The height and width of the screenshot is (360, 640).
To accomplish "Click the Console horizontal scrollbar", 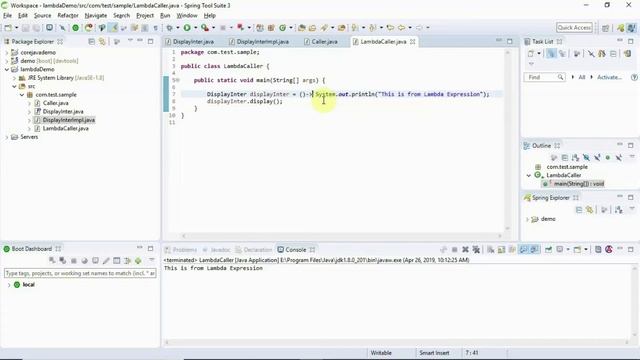I will pos(396,343).
